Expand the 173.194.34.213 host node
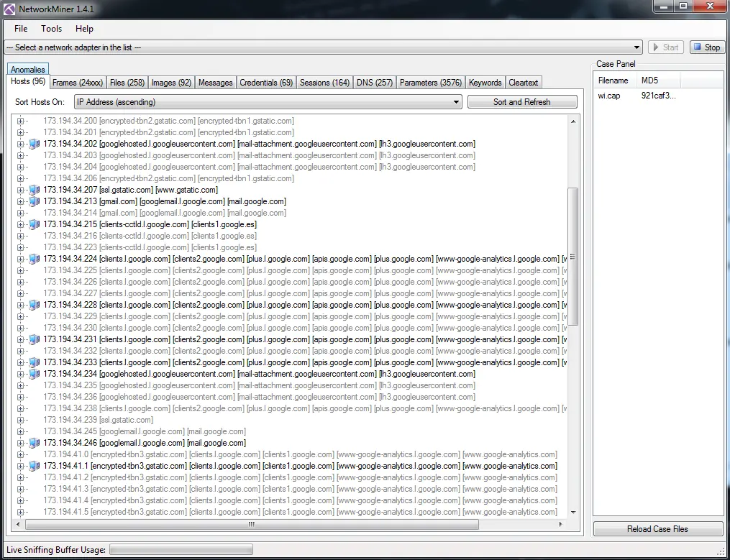The image size is (730, 560). pos(20,201)
